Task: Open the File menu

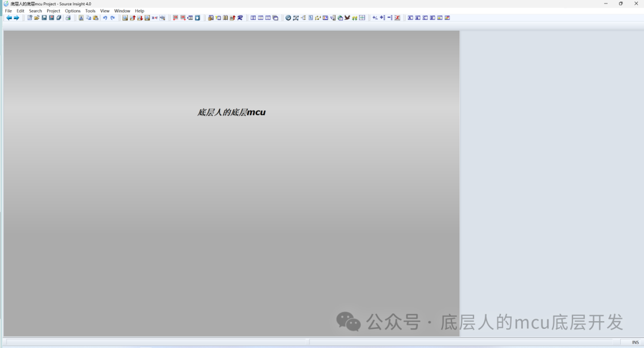Action: (x=8, y=11)
